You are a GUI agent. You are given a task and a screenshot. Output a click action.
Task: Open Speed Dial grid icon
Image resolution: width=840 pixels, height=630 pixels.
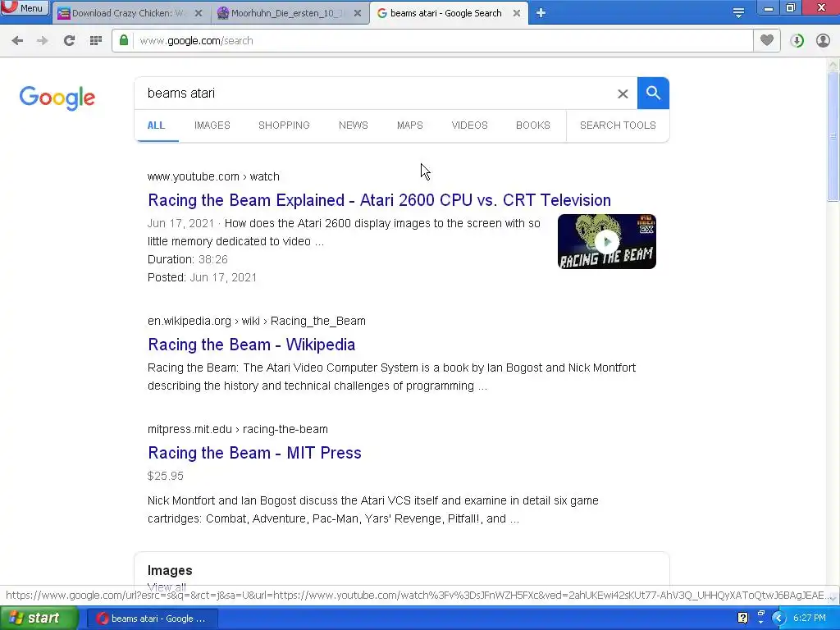point(96,41)
